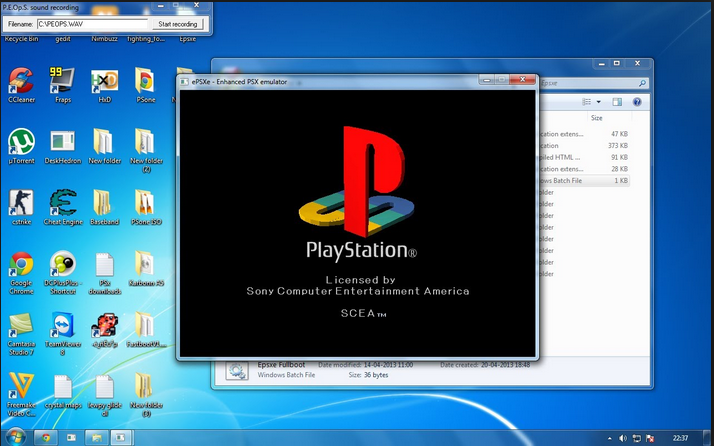Open crystal maps text file icon
This screenshot has height=446, width=714.
63,391
